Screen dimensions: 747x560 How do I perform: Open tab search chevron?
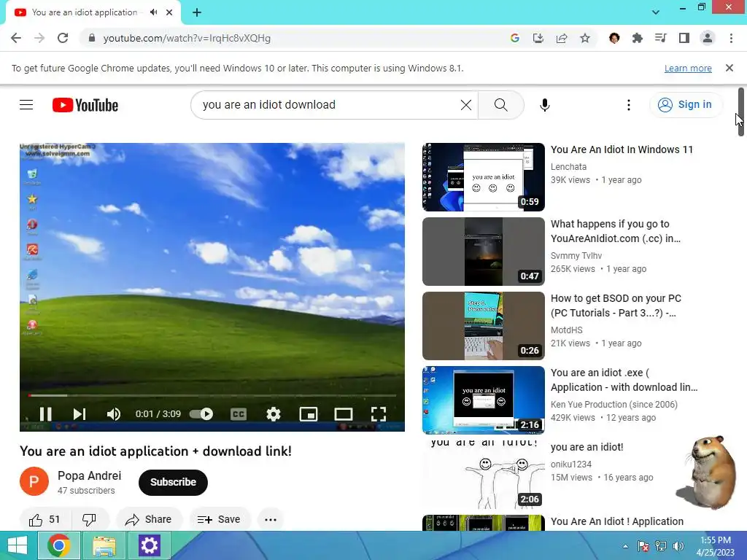(656, 12)
